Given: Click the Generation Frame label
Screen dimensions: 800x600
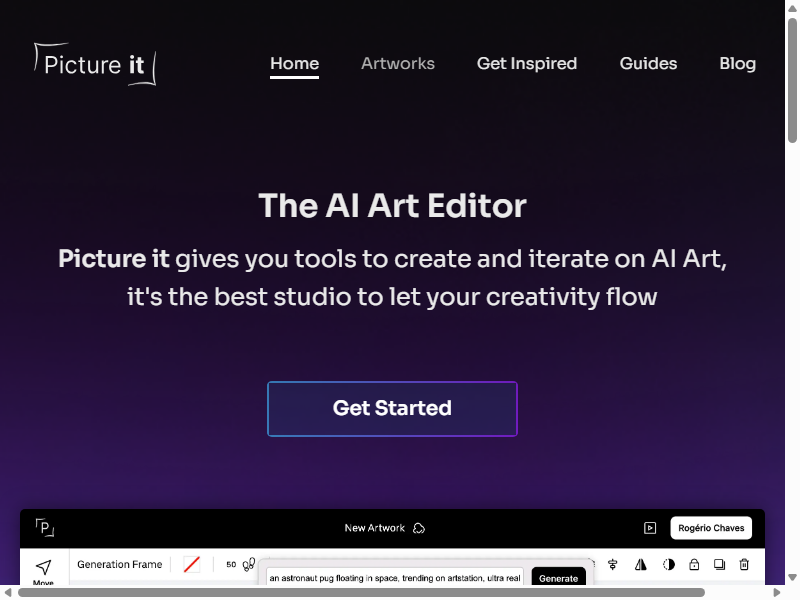Looking at the screenshot, I should 119,564.
